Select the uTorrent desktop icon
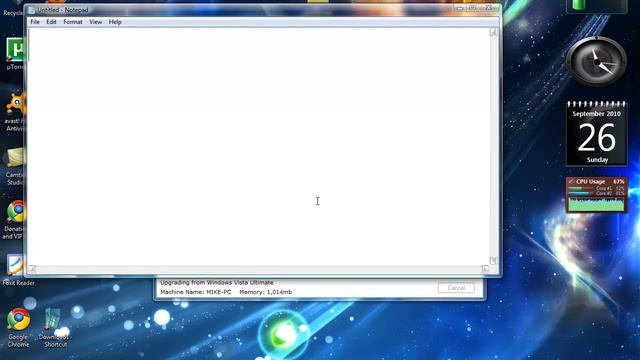The image size is (640, 360). coord(15,54)
